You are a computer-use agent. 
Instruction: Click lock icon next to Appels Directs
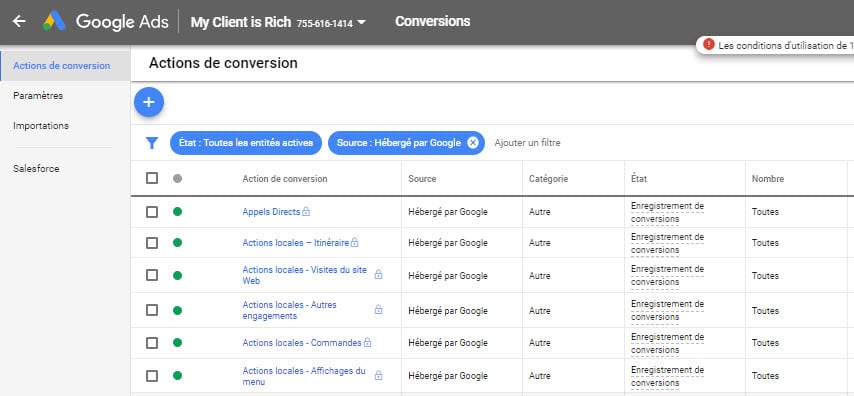306,212
